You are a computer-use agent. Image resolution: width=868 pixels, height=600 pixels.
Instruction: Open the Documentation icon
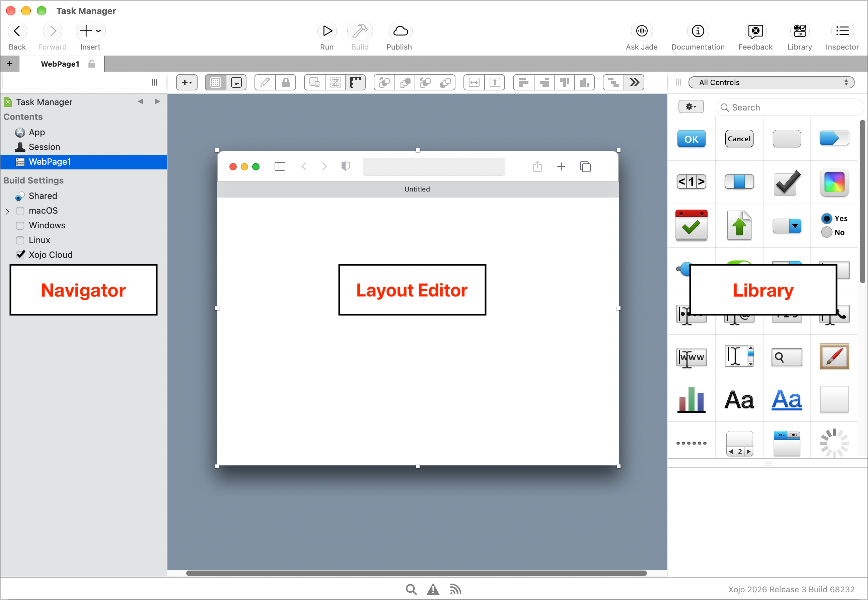click(x=698, y=31)
